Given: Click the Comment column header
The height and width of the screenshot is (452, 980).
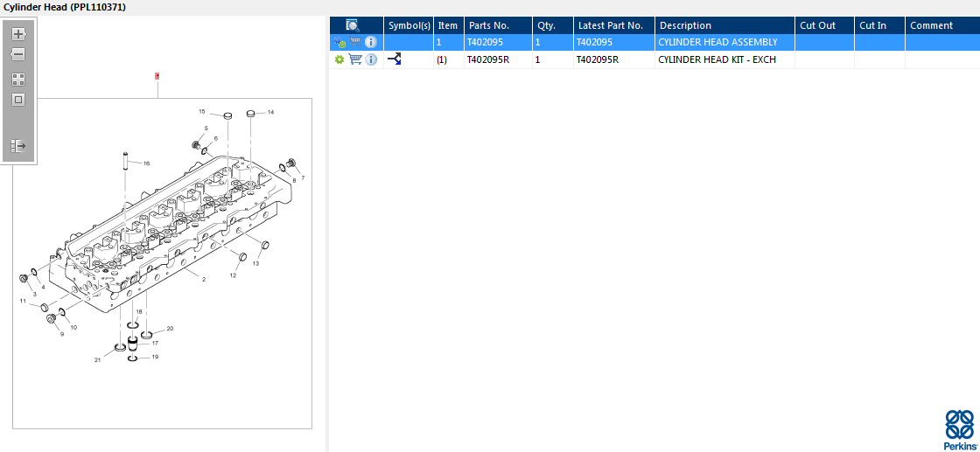Looking at the screenshot, I should pos(941,25).
